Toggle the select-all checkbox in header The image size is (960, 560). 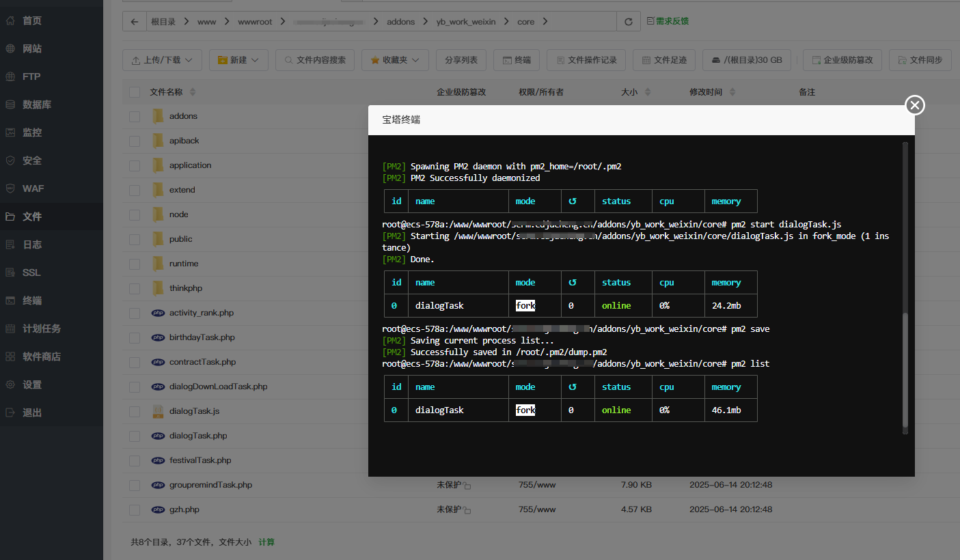coord(135,92)
